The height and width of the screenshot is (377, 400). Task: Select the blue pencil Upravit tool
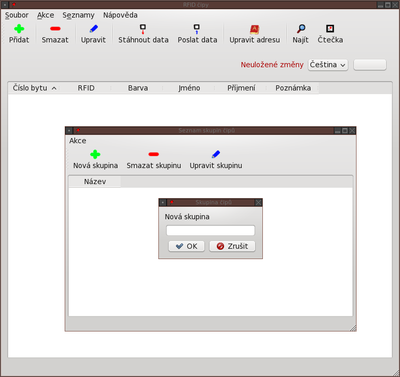94,29
